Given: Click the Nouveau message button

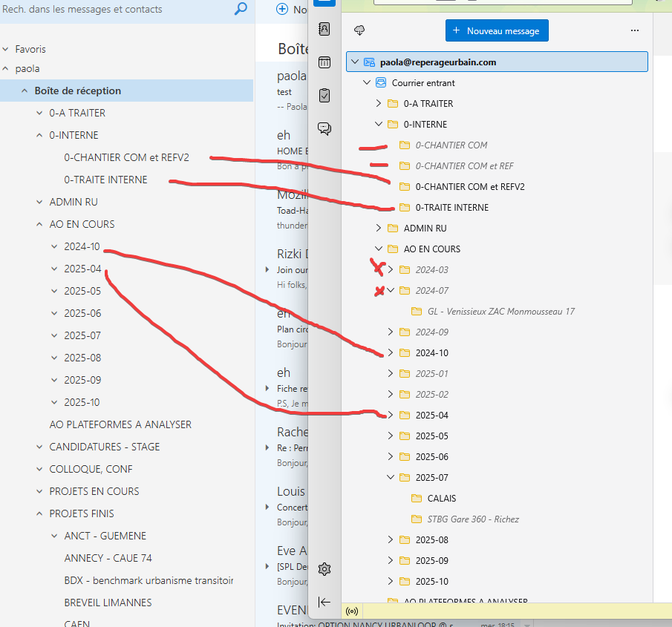Looking at the screenshot, I should (497, 31).
